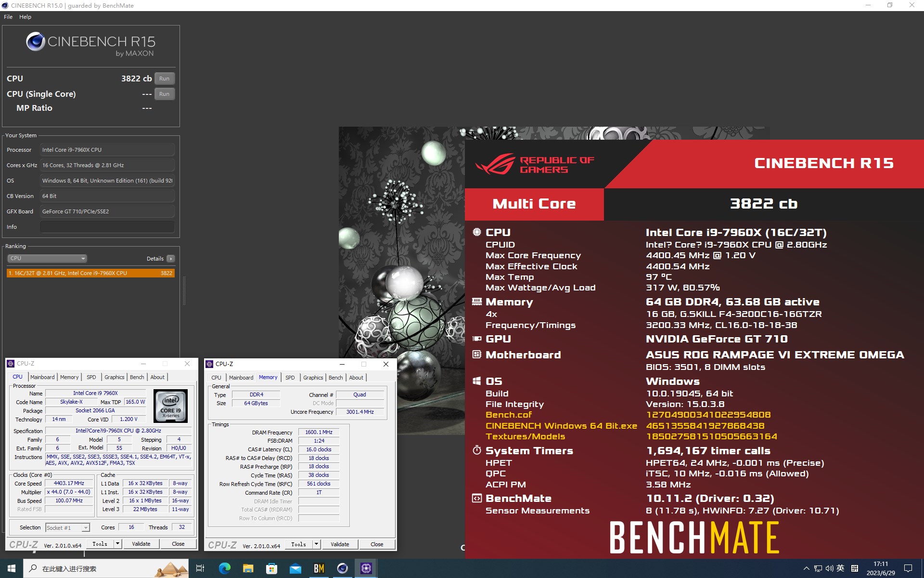Open About tab in right CPU-Z window
The image size is (924, 578).
(356, 378)
